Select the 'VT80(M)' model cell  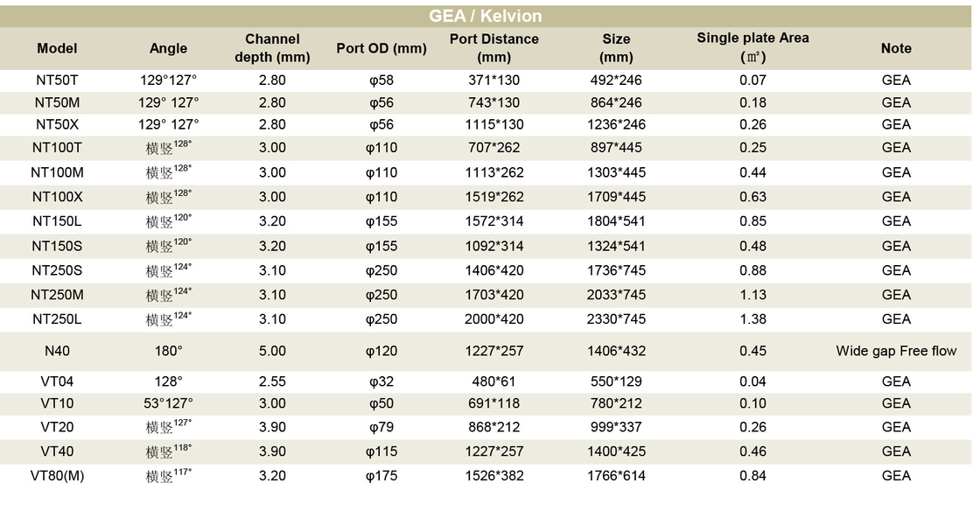tap(57, 476)
